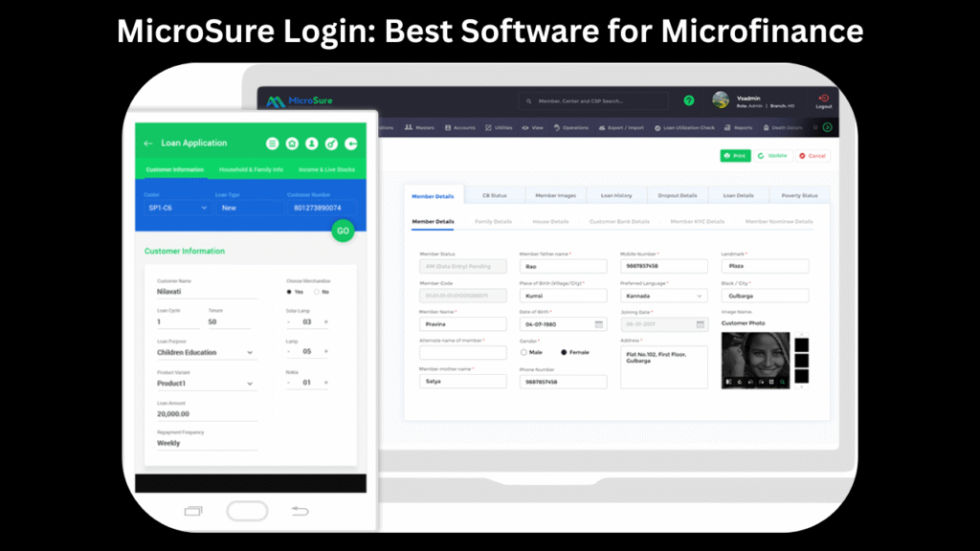Click the Update button
The width and height of the screenshot is (980, 551).
pyautogui.click(x=772, y=156)
